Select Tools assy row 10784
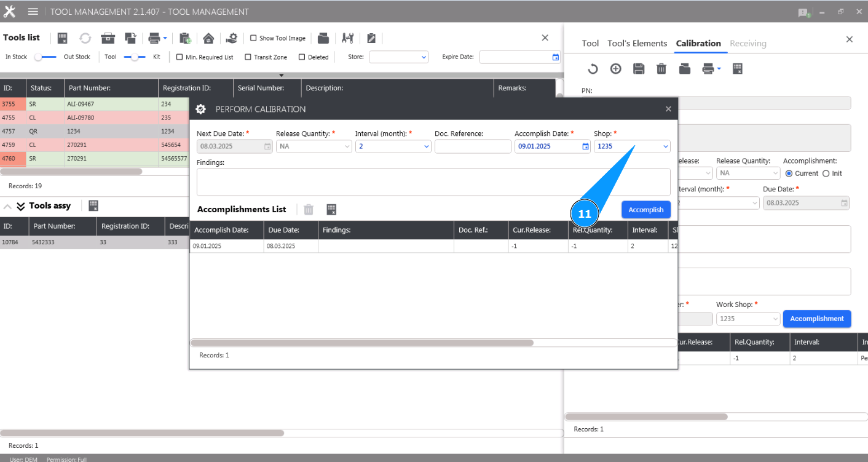 (x=94, y=242)
